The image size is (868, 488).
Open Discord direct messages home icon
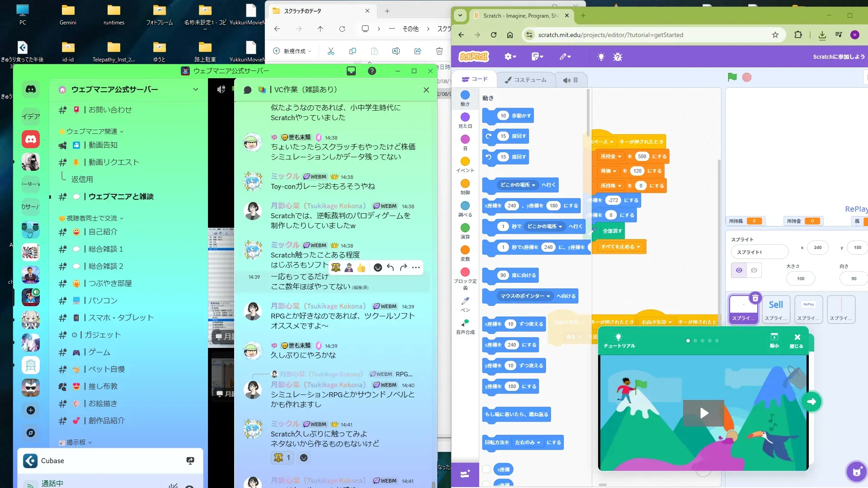[x=31, y=89]
